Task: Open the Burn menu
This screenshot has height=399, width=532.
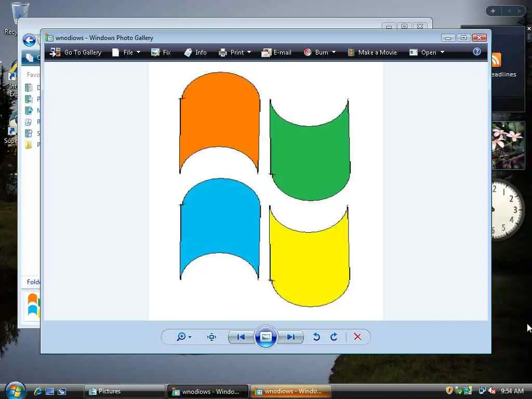Action: click(x=320, y=52)
